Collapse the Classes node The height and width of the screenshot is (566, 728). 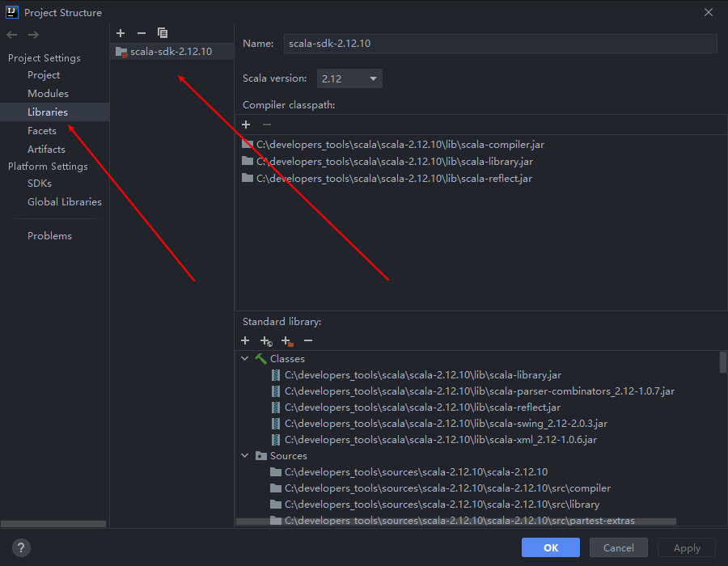[x=245, y=359]
